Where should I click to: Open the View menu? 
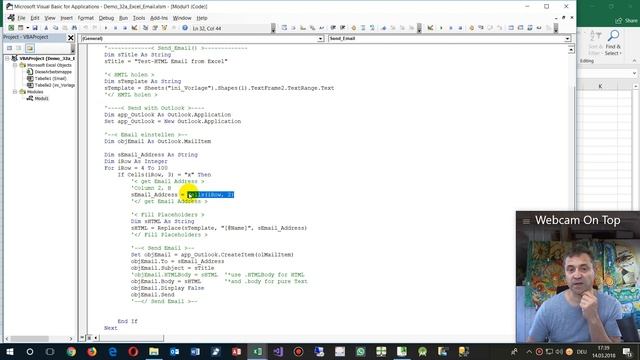click(50, 18)
